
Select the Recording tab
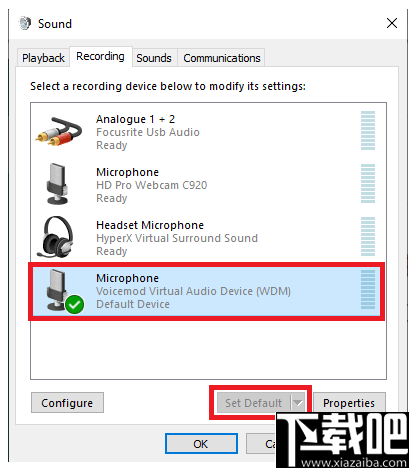click(100, 56)
